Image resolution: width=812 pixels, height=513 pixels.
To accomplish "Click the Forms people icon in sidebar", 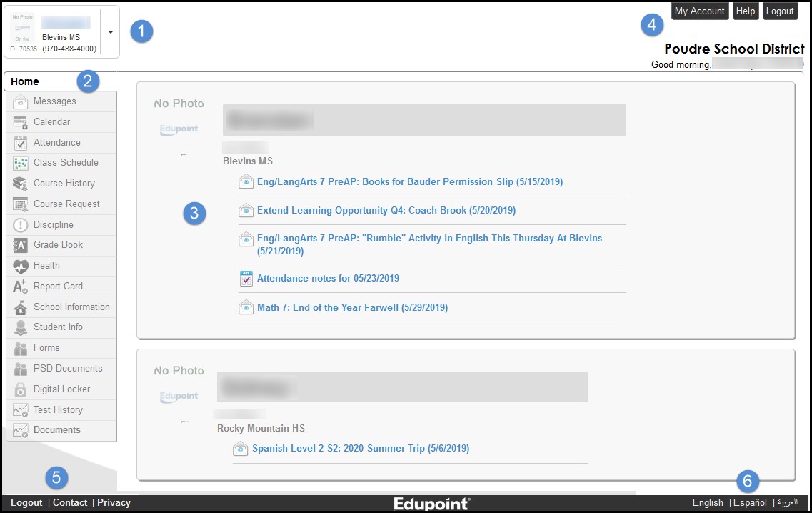I will [x=20, y=348].
